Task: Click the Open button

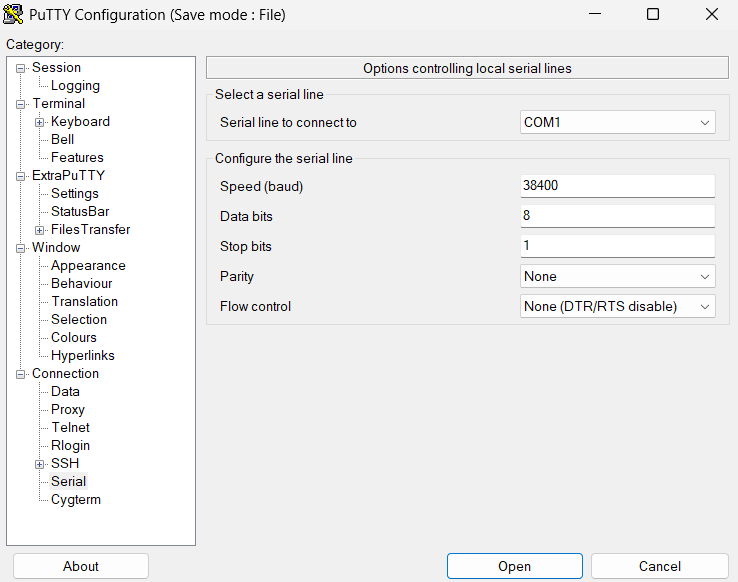Action: coord(514,566)
